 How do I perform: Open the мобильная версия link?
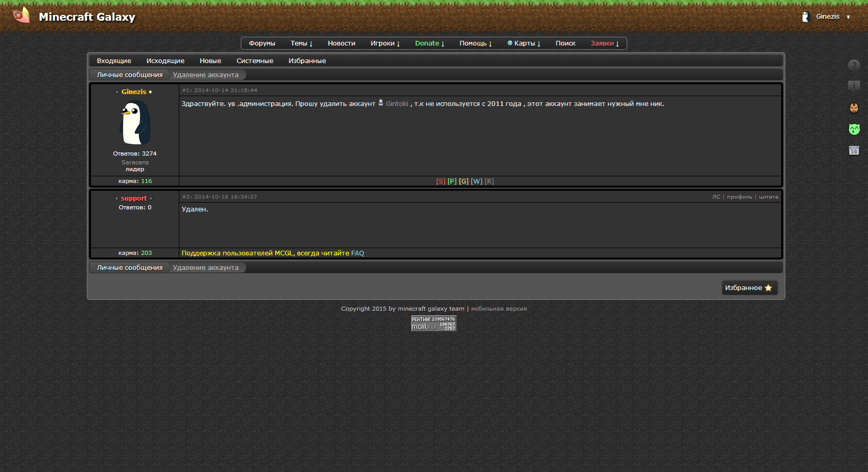point(499,309)
